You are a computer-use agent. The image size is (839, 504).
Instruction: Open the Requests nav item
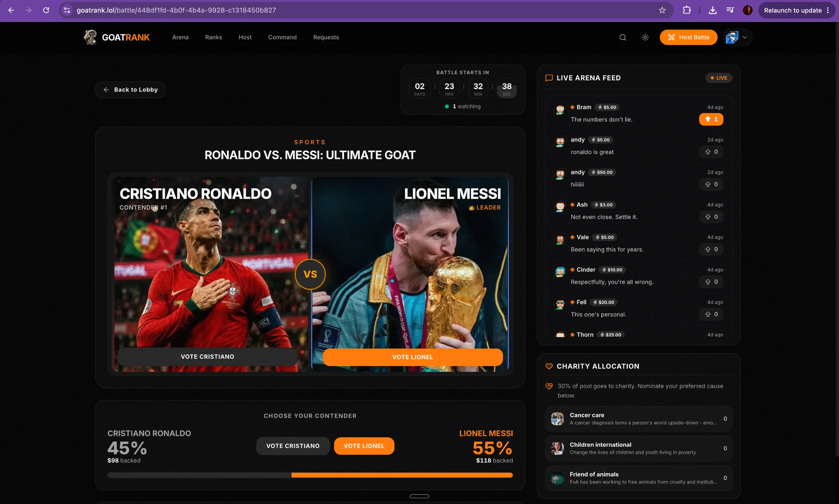pyautogui.click(x=326, y=37)
